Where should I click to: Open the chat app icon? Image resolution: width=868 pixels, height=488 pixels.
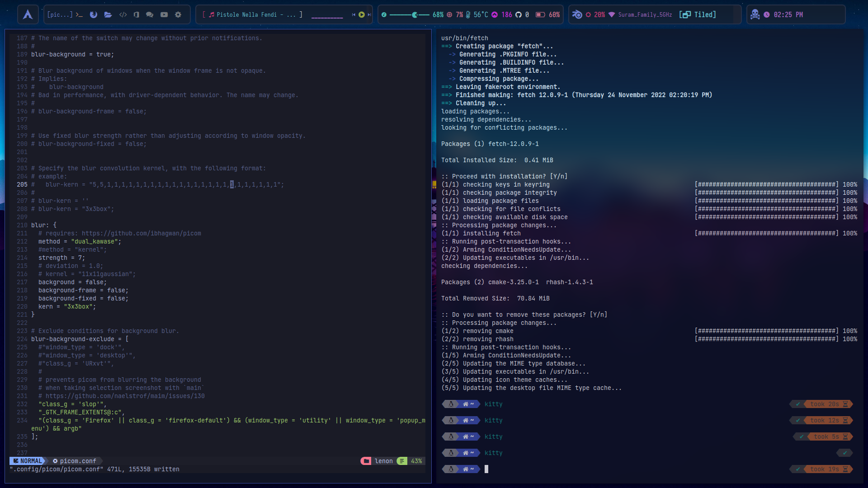click(150, 14)
